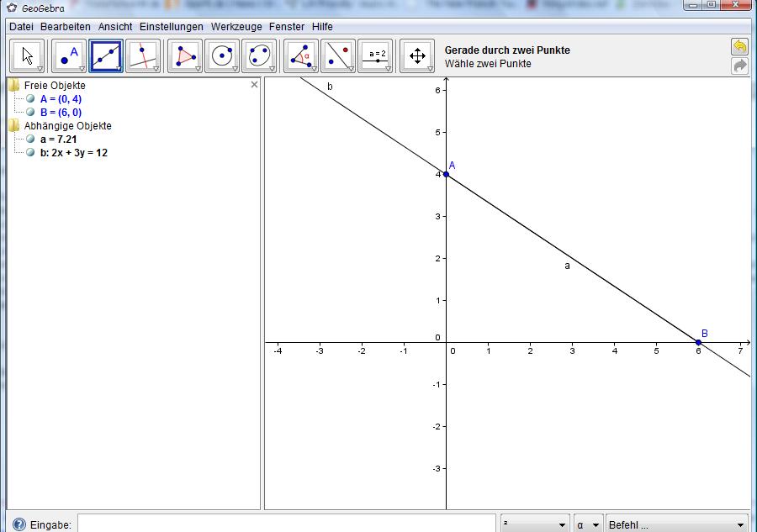
Task: Select the Perpendicular Line tool
Action: [143, 56]
